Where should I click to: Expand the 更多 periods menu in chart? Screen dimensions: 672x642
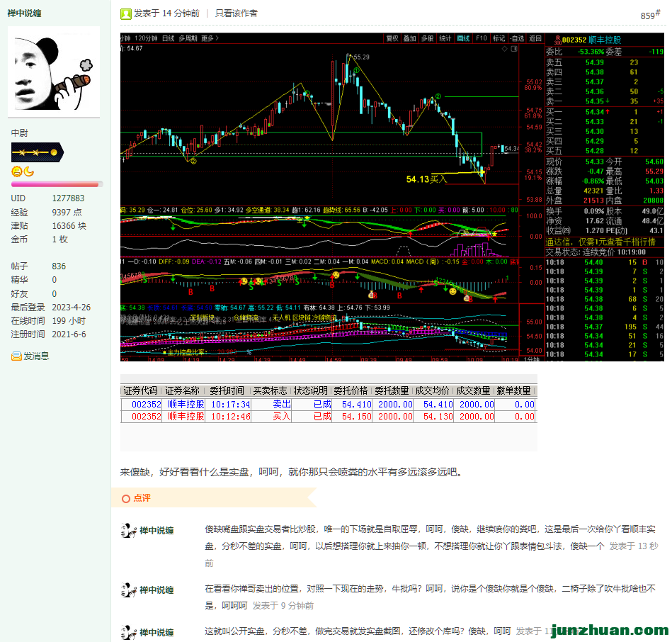click(210, 38)
